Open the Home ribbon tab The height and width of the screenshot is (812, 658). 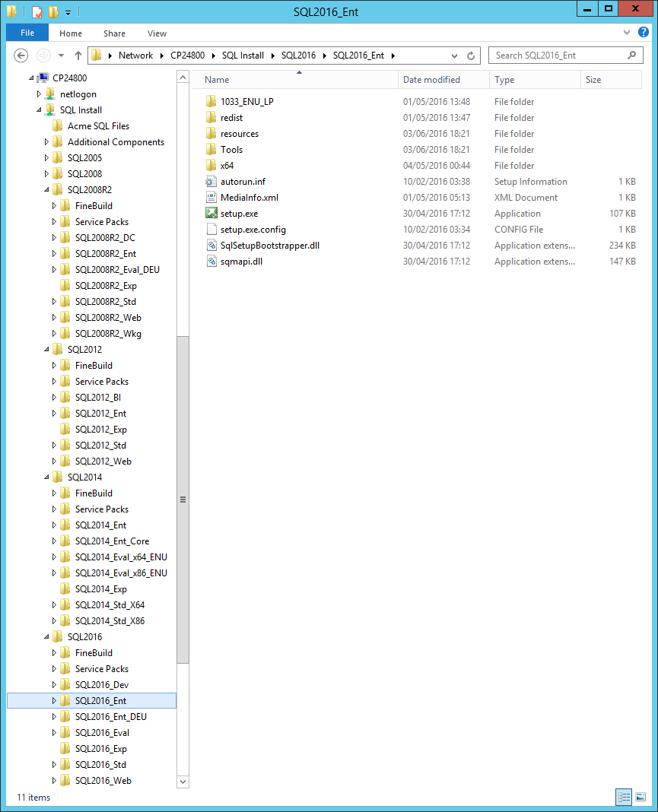click(x=71, y=33)
